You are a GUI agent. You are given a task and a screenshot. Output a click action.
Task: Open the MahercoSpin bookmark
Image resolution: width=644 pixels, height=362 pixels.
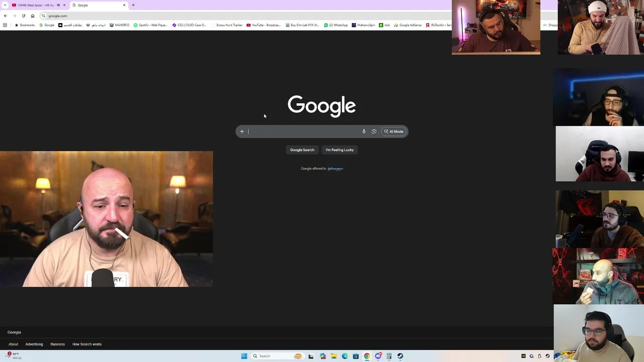[363, 25]
